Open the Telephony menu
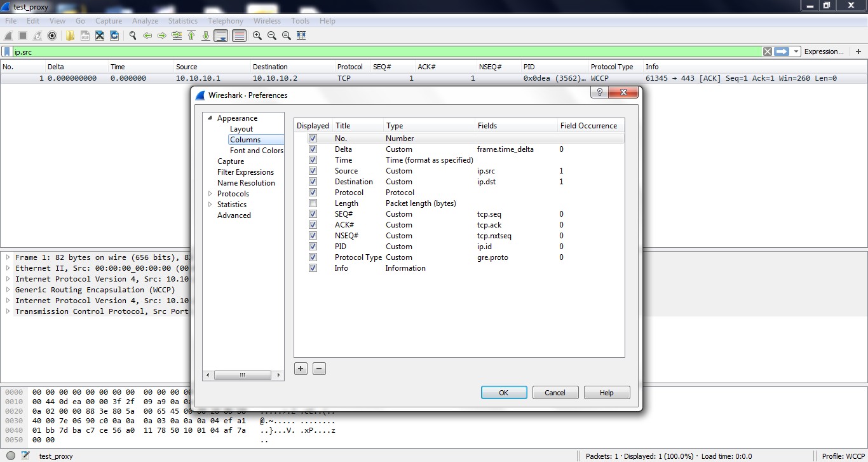Screen dimensions: 868x462 (226, 21)
